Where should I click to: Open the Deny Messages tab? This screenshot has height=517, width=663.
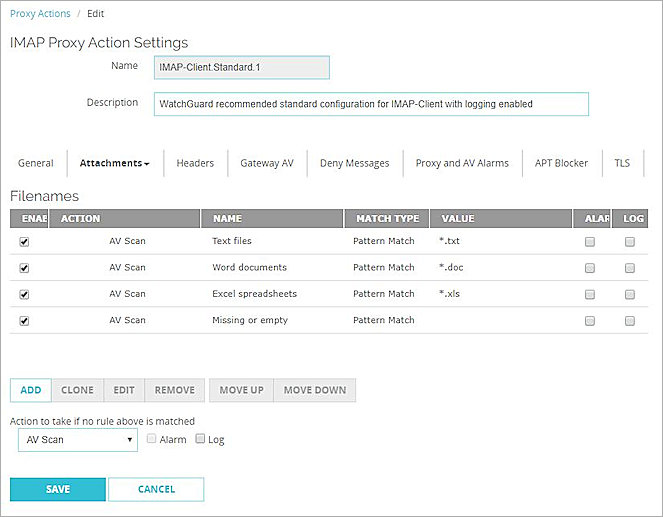355,163
